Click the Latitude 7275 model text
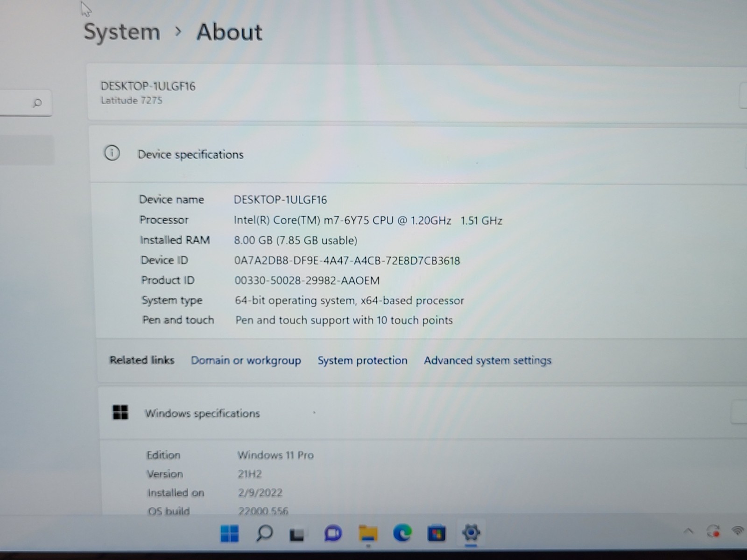747x560 pixels. click(132, 100)
